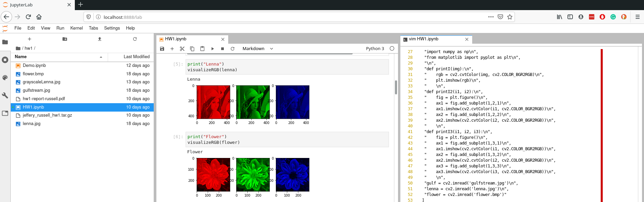This screenshot has height=202, width=644.
Task: Click the upload files icon
Action: 100,39
